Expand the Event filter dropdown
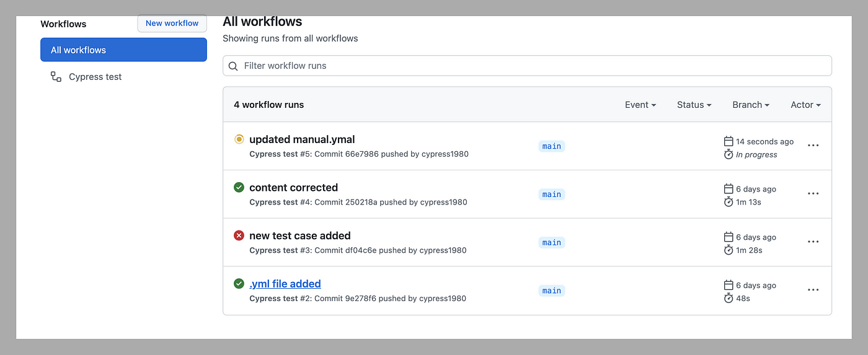 coord(640,105)
